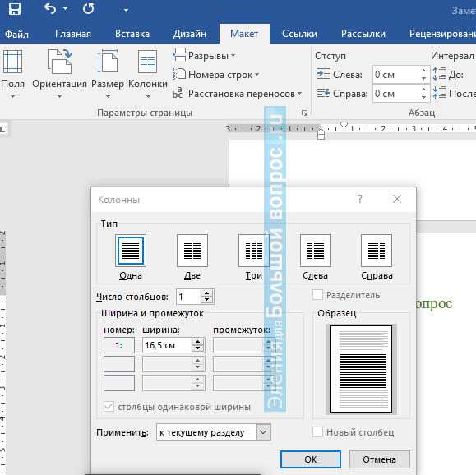Viewport: 476px width, 475px height.
Task: Click the До spacing before icon
Action: point(439,74)
